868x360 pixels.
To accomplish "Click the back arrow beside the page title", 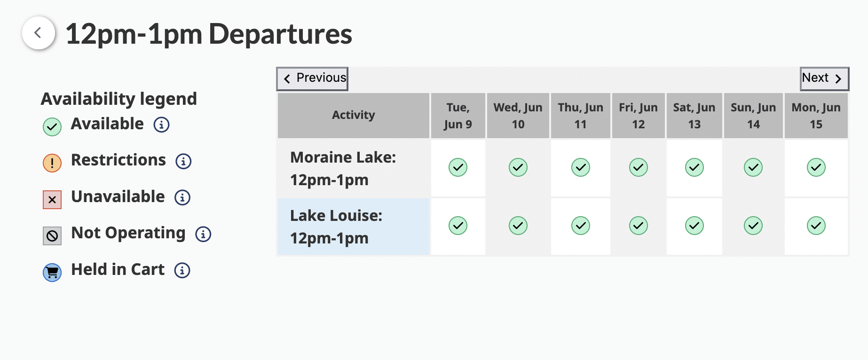I will click(39, 33).
